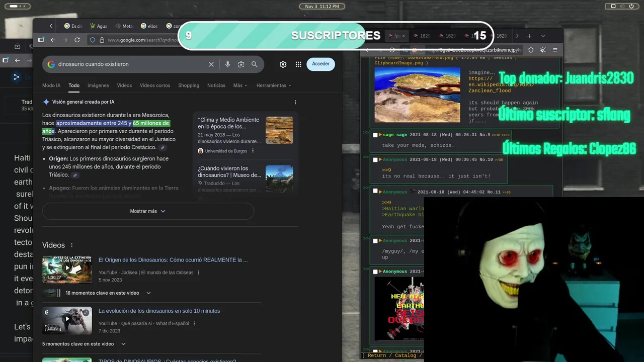644x362 pixels.
Task: Click the magnifying glass search button
Action: click(x=255, y=64)
